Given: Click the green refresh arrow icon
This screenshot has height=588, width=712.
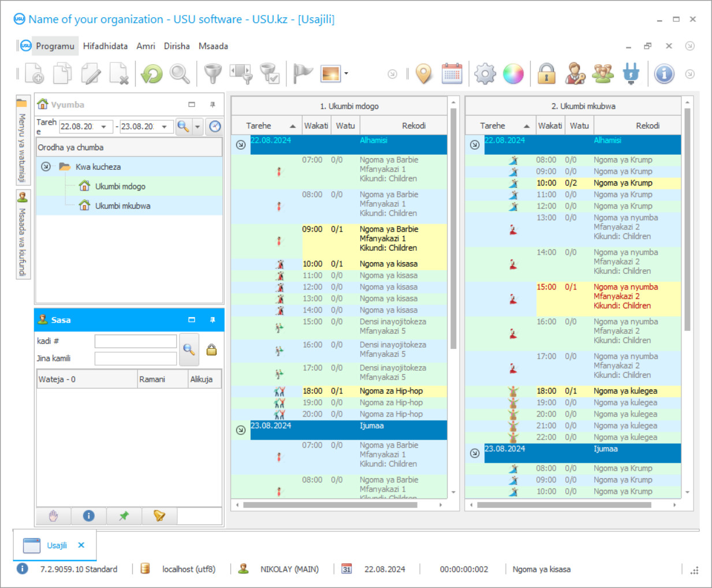Looking at the screenshot, I should pos(152,74).
